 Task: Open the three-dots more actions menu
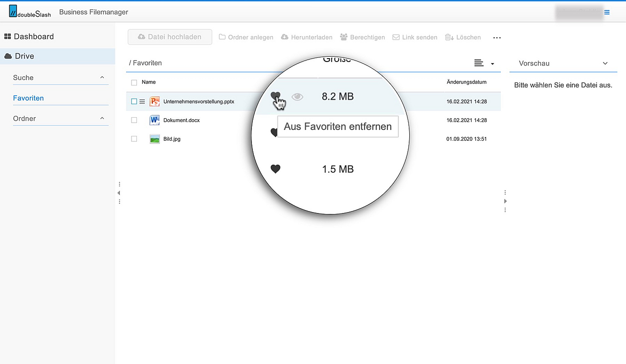497,38
